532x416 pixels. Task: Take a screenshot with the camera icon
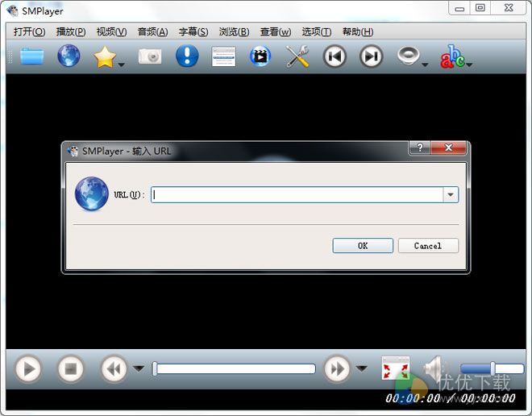pyautogui.click(x=150, y=56)
